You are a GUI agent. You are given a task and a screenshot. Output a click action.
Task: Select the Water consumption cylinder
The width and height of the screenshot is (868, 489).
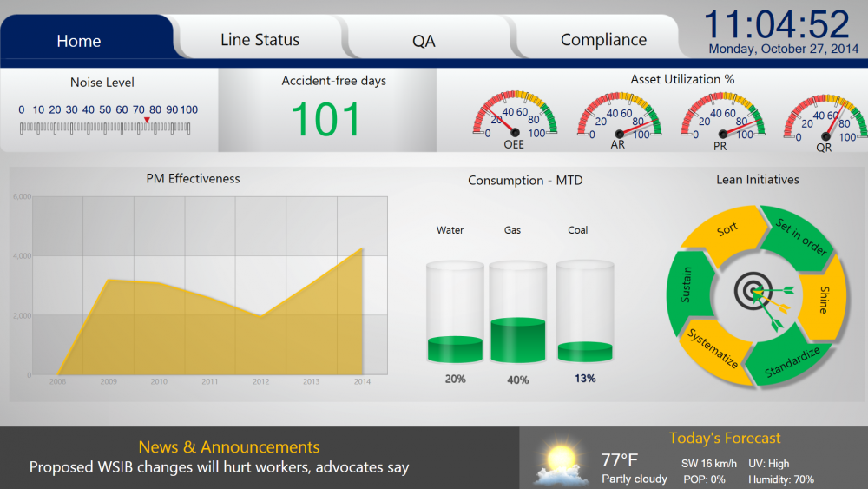[x=455, y=313]
